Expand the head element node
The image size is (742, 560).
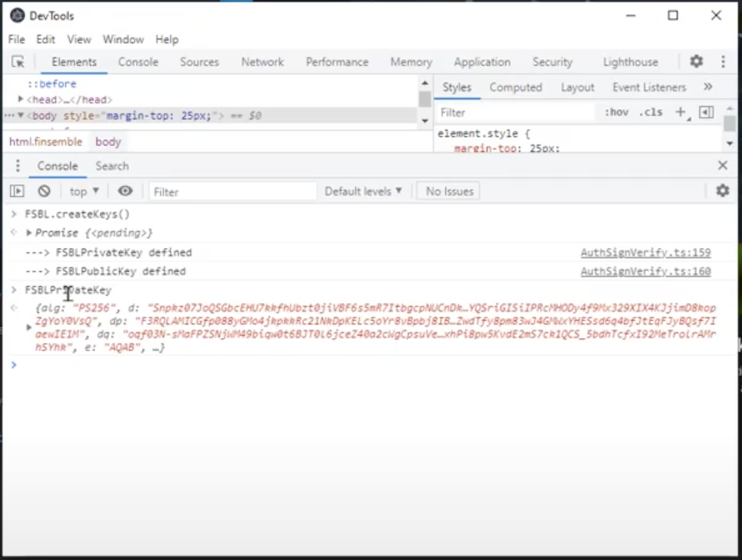click(x=20, y=99)
